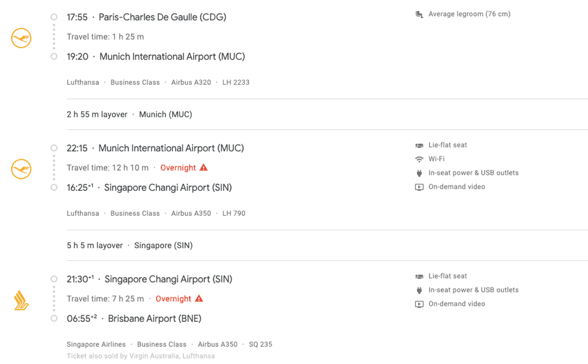Click the "Ticket also sold by Virgin Australia" note
588x364 pixels.
pos(141,356)
